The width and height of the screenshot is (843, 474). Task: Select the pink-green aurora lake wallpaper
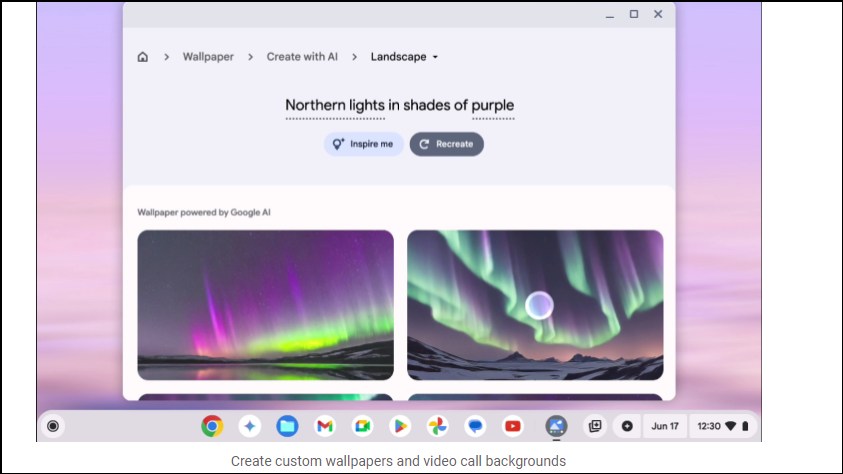pos(266,305)
